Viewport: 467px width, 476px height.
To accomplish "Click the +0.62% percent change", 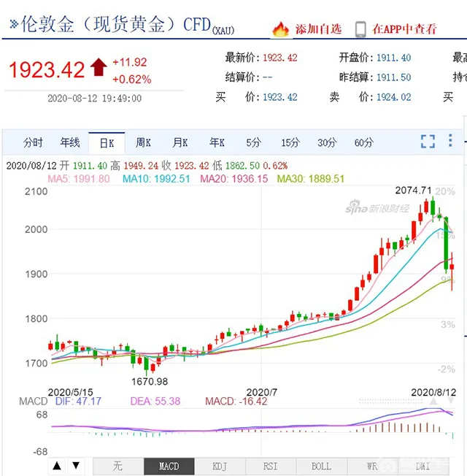I will tap(131, 80).
